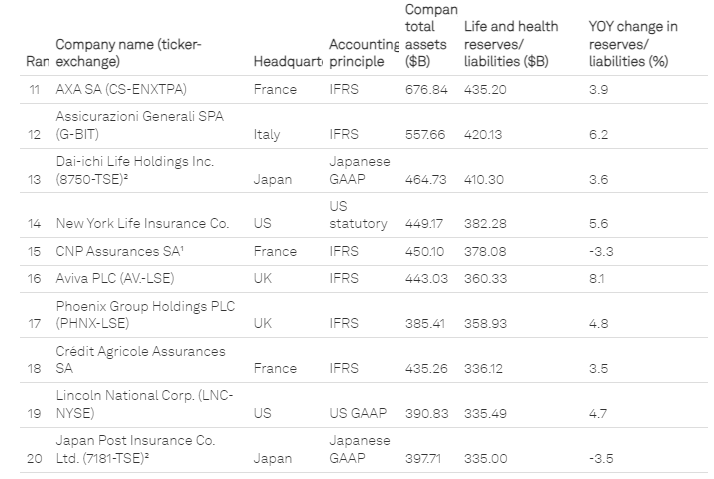
Task: Click Dai-ichi Life Holdings Inc. entry
Action: [134, 170]
